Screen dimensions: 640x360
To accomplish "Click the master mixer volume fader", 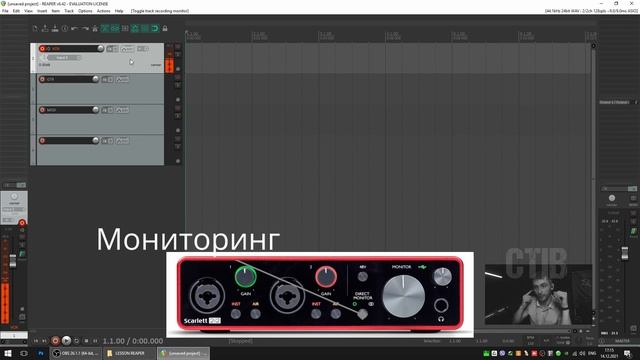I will pos(624,253).
